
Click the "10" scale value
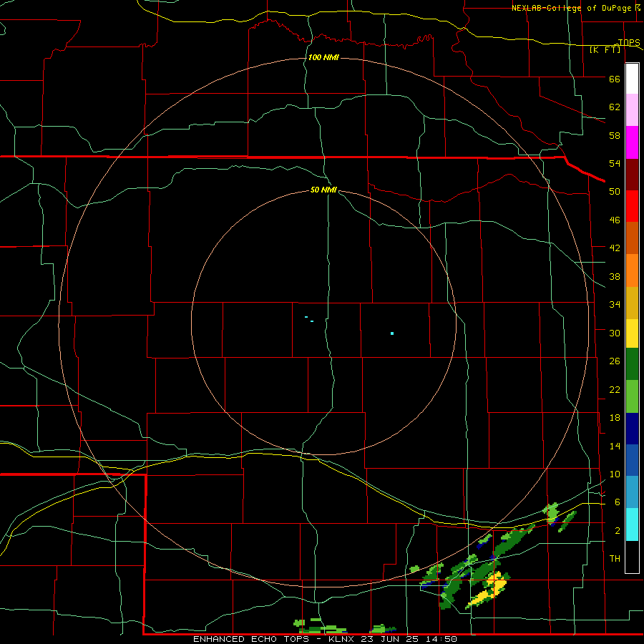coord(615,474)
